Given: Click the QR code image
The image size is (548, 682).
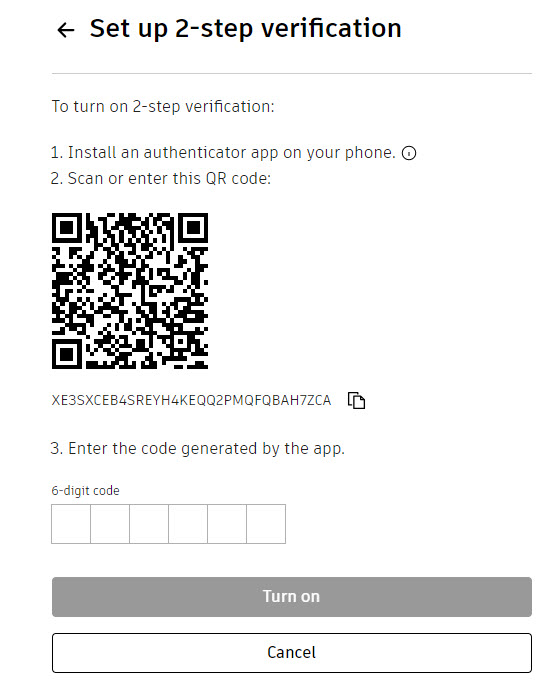Looking at the screenshot, I should pyautogui.click(x=130, y=291).
